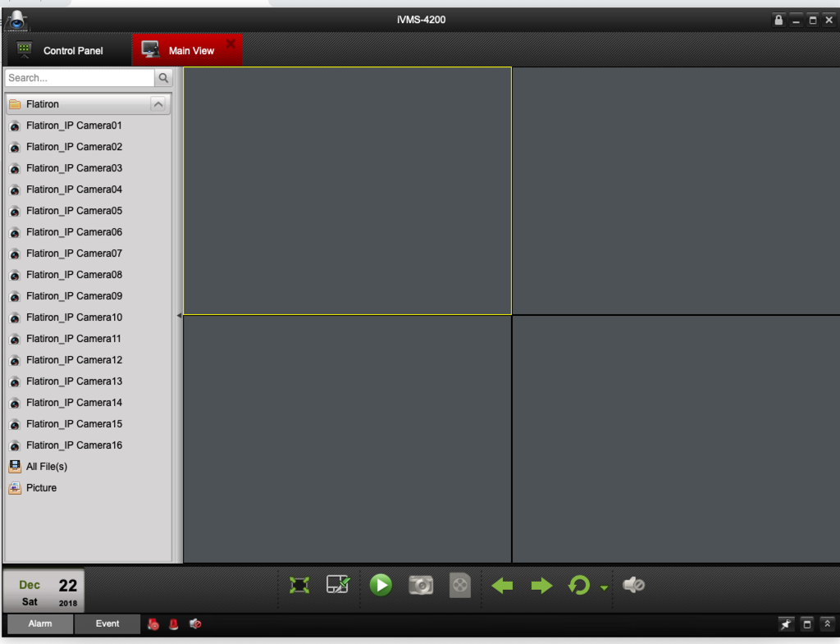Toggle the muted speaker audio icon
Viewport: 840px width, 644px height.
[x=633, y=585]
